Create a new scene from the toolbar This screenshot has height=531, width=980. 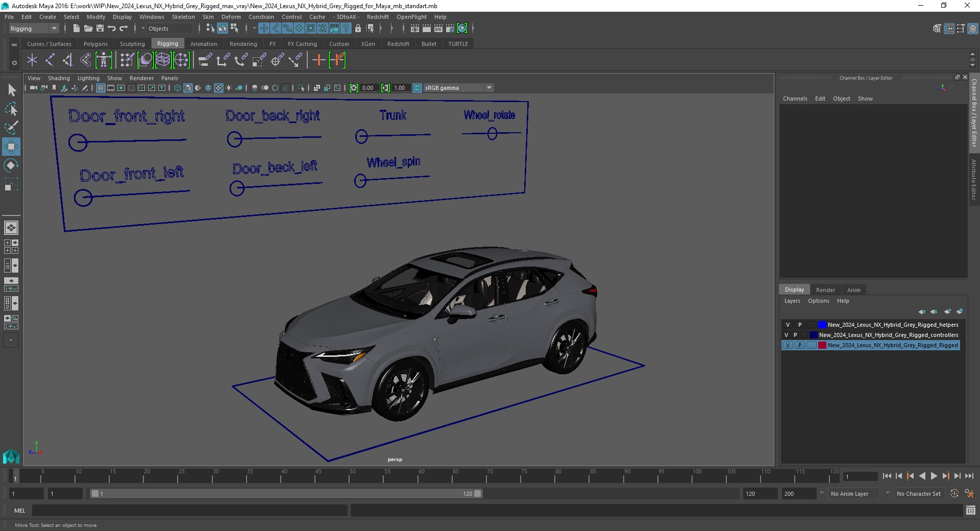click(76, 29)
